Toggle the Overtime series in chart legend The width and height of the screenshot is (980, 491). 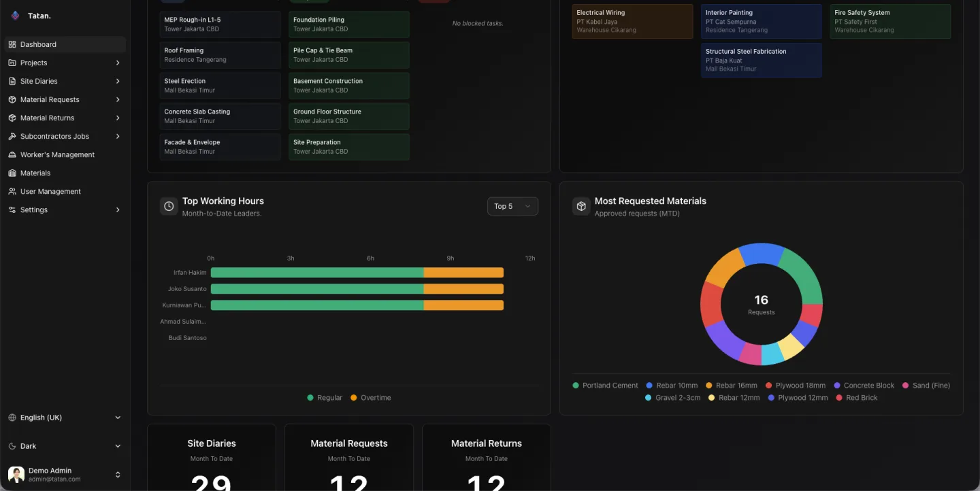pyautogui.click(x=370, y=398)
